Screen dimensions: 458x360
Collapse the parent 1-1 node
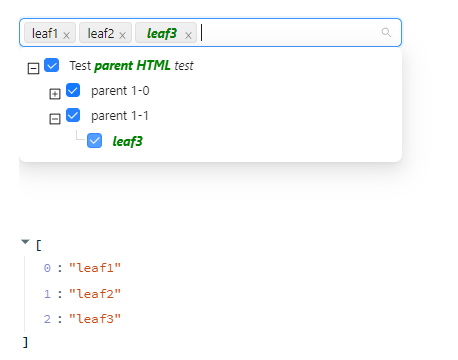click(x=55, y=119)
